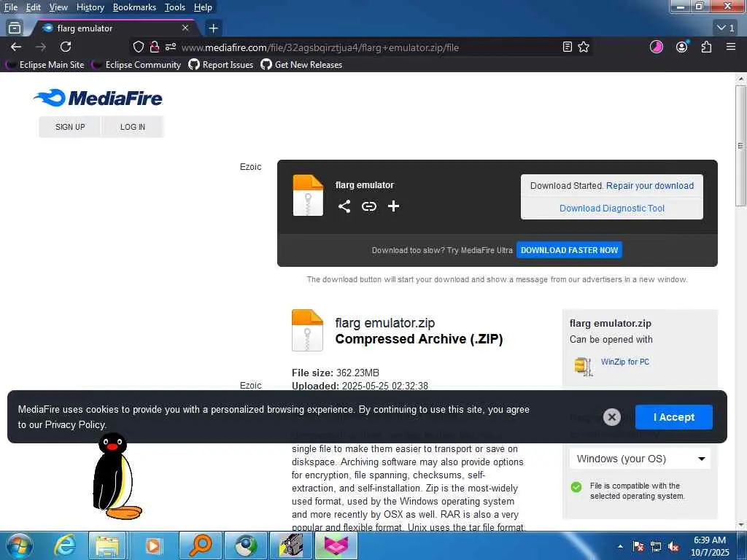Close the flarg emulator tab

[x=185, y=28]
